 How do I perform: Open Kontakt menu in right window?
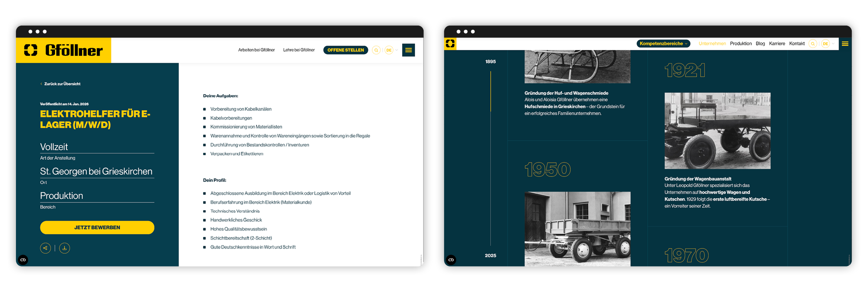[x=797, y=44]
